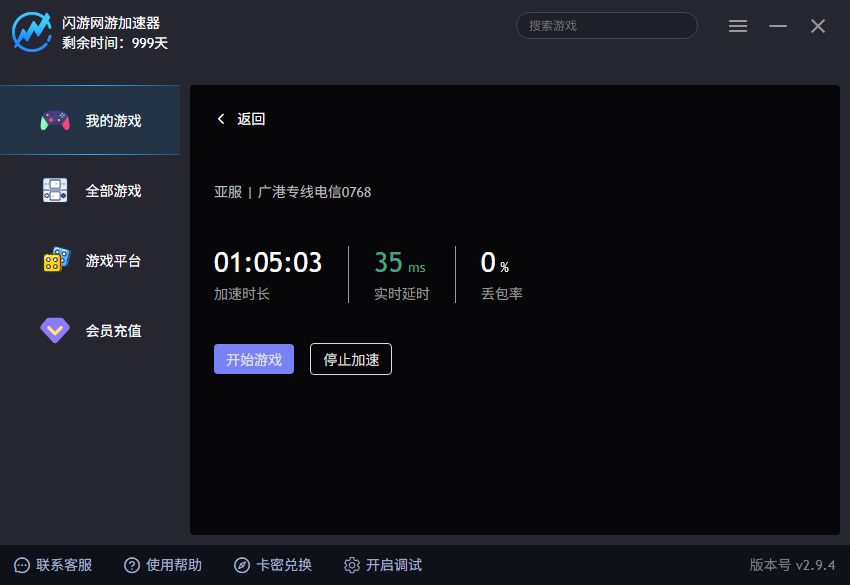Close the accelerator window

point(818,26)
